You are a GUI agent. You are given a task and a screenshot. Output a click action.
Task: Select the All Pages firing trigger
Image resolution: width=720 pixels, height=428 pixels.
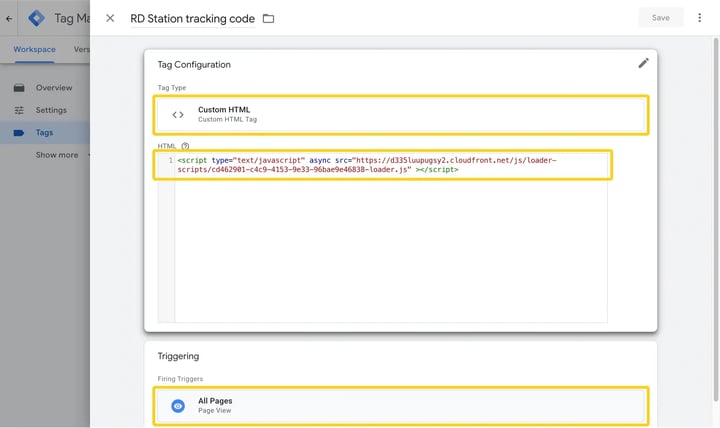(401, 406)
